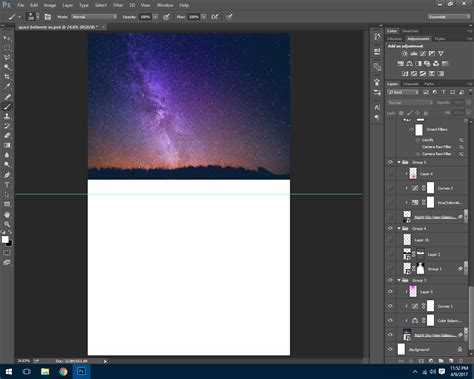Select the Gradient tool
Viewport: 474px width, 379px height.
(x=7, y=145)
